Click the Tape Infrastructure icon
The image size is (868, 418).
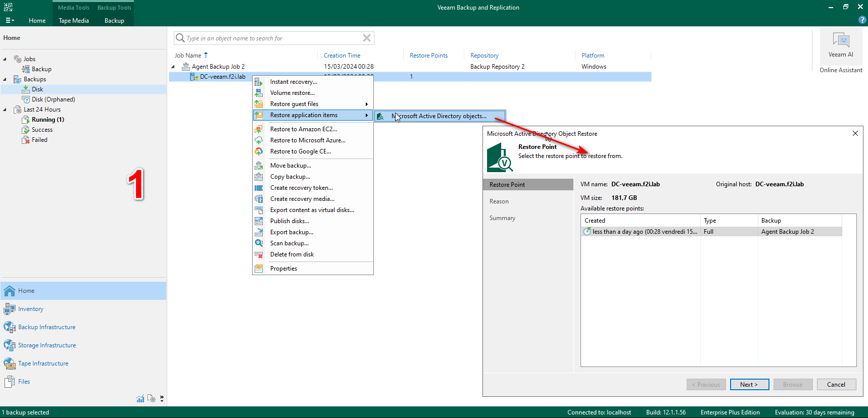pyautogui.click(x=10, y=363)
